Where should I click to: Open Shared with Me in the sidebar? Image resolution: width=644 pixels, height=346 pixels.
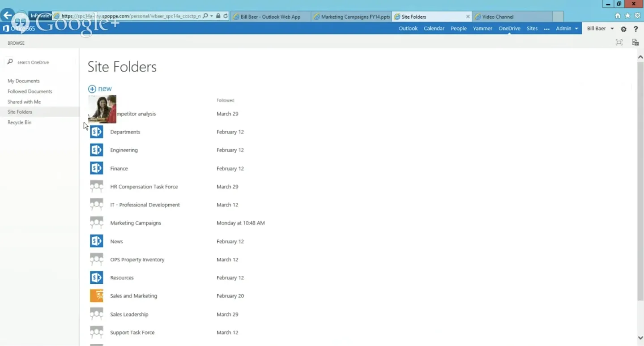point(24,102)
